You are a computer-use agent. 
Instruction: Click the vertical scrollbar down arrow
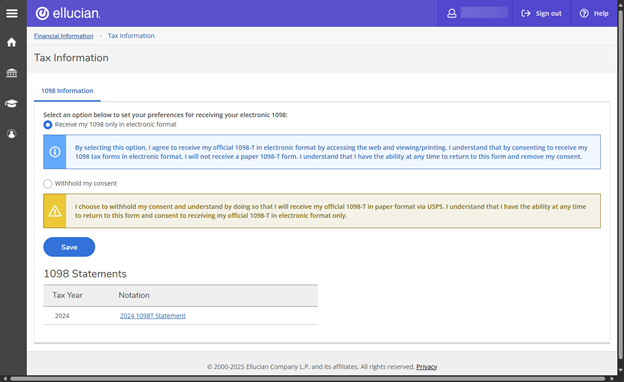click(621, 370)
